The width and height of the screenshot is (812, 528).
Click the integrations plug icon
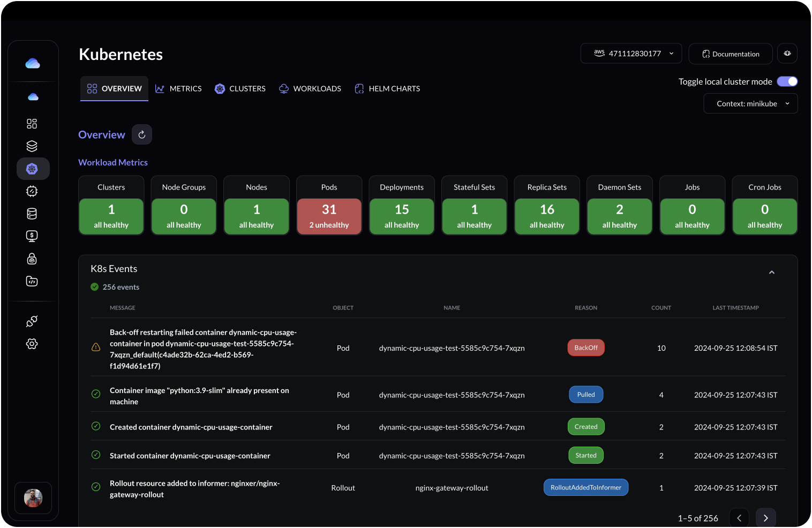32,321
